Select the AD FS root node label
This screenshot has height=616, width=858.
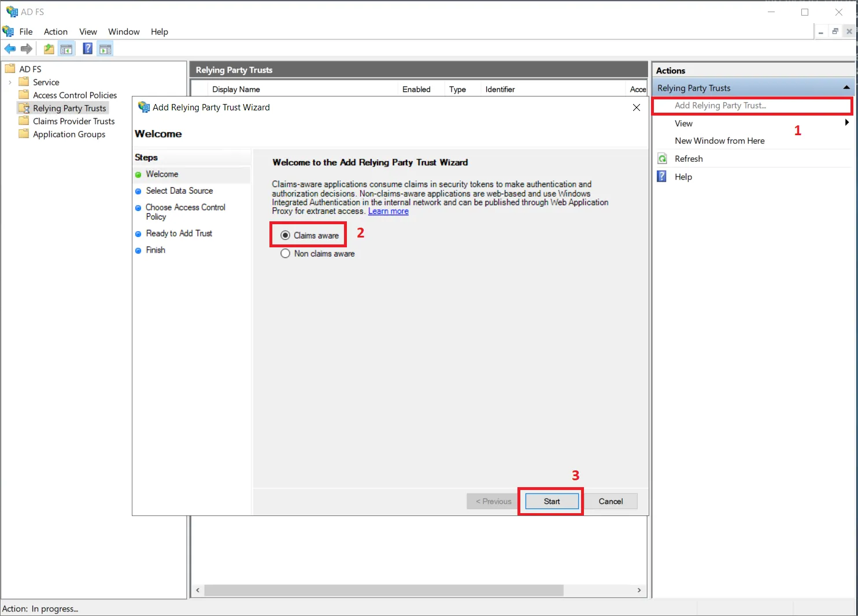[30, 69]
